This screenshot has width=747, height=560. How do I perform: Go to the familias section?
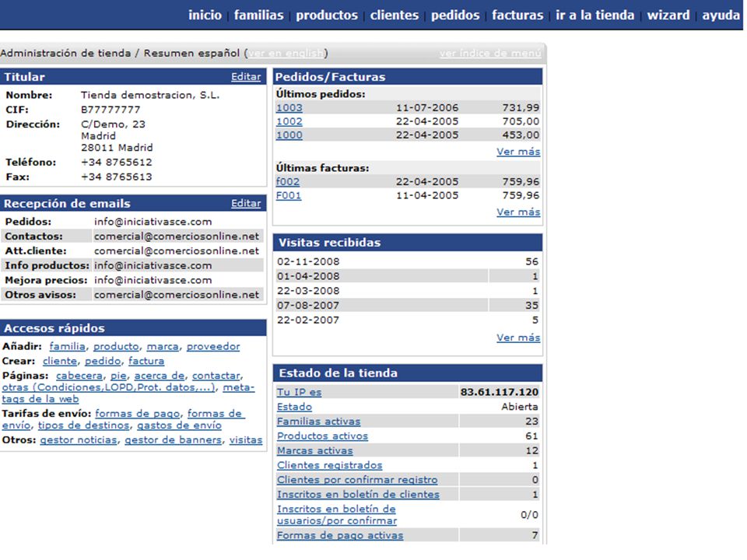[x=258, y=15]
